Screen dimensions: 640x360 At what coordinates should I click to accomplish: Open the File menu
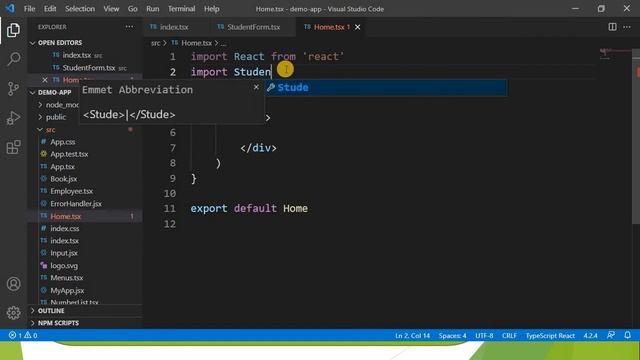pyautogui.click(x=29, y=9)
